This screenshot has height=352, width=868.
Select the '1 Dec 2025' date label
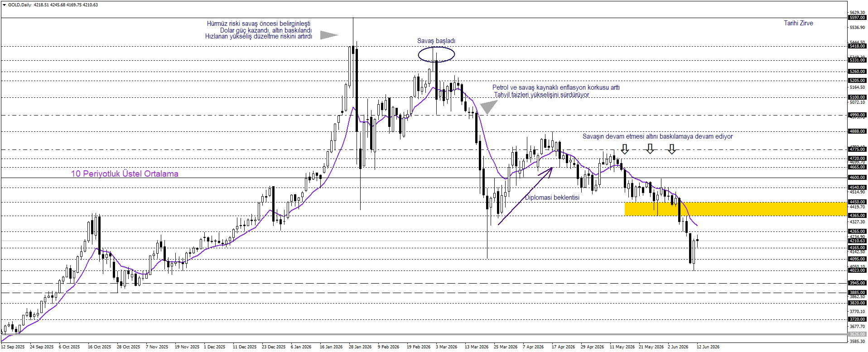(215, 347)
